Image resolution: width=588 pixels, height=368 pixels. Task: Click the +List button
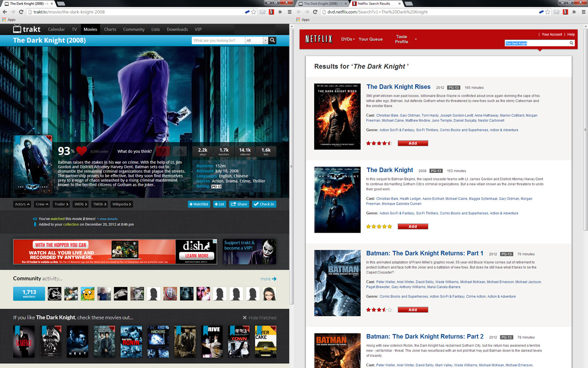220,204
